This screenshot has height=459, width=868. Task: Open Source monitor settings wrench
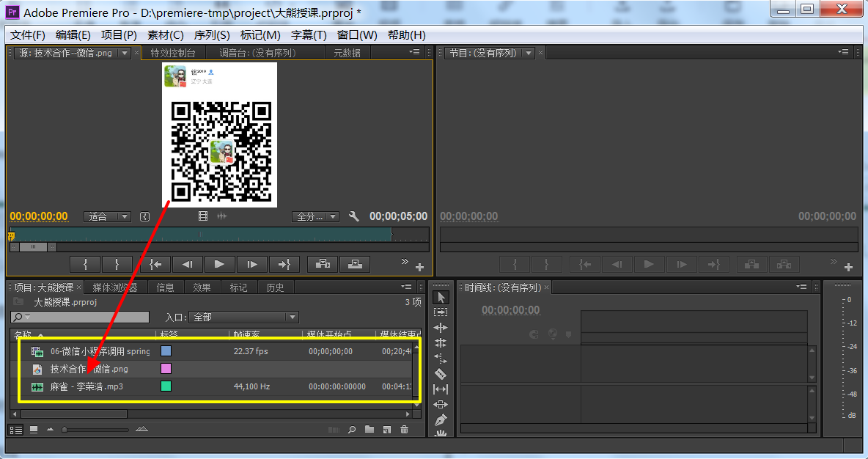[354, 216]
